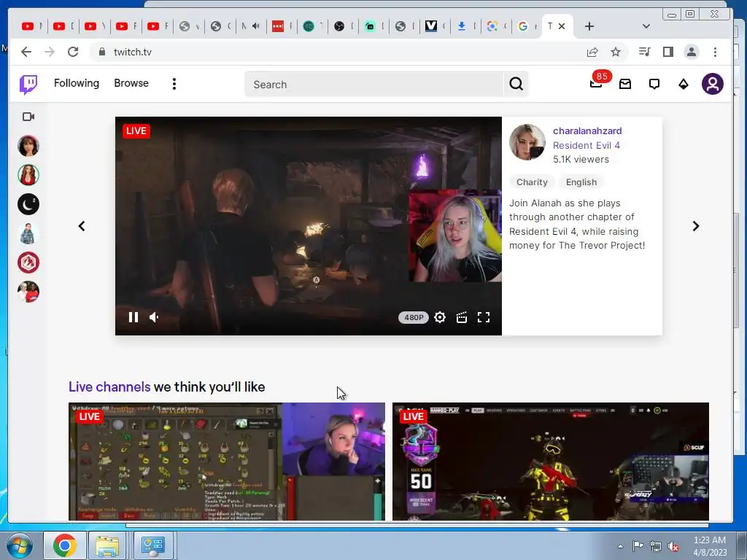Switch to the first YouTube tab
Screen dimensions: 747x560
[x=32, y=26]
